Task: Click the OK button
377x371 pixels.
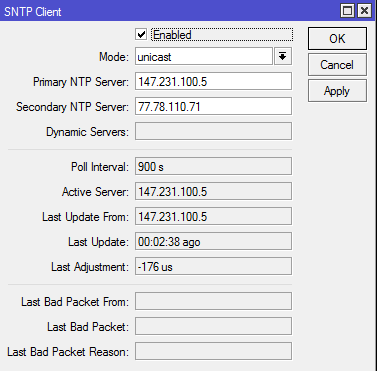Action: [337, 39]
